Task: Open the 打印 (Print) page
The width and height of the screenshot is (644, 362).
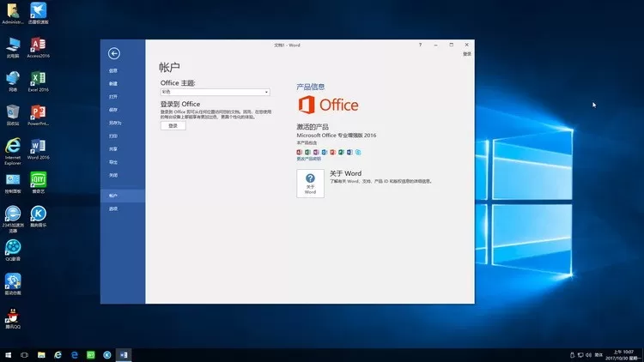Action: coord(113,136)
